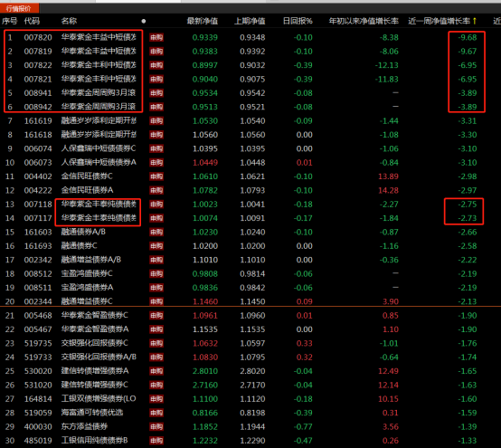Click the 日回报% column header
The width and height of the screenshot is (501, 448).
coord(298,21)
